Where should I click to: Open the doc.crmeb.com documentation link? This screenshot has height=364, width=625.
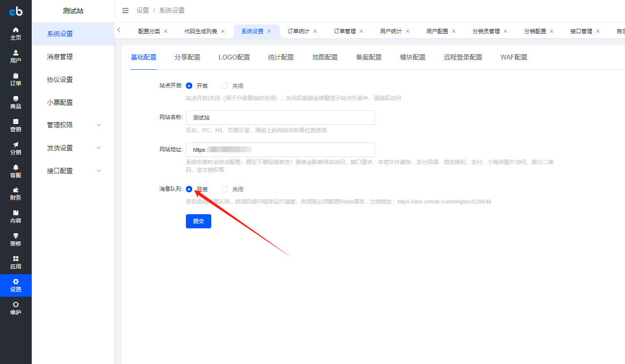pos(444,202)
